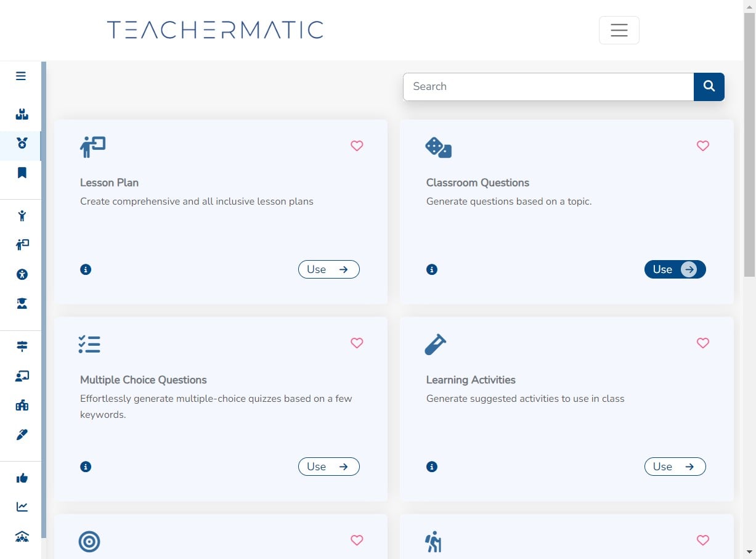Select the thumbs-up icon in the sidebar
This screenshot has height=559, width=756.
point(22,478)
